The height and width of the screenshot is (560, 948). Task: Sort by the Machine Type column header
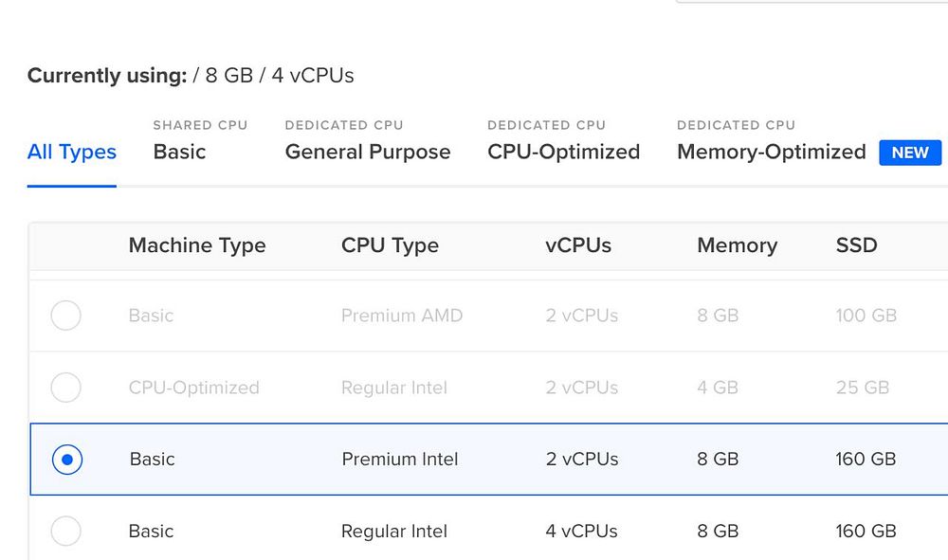pyautogui.click(x=197, y=246)
